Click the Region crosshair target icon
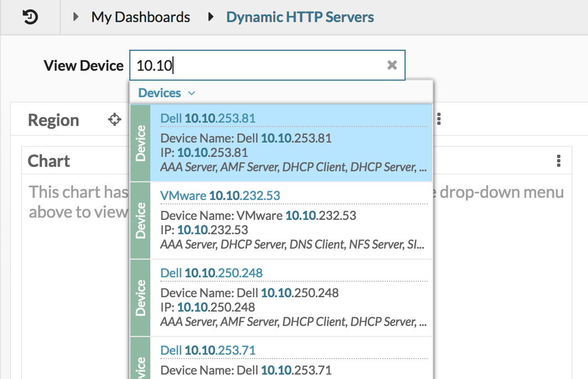 click(x=115, y=119)
